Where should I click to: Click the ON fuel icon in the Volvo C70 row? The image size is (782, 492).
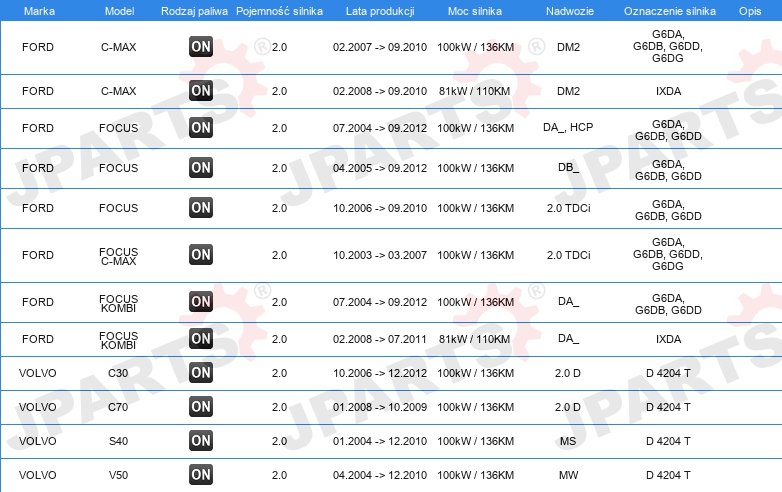201,406
